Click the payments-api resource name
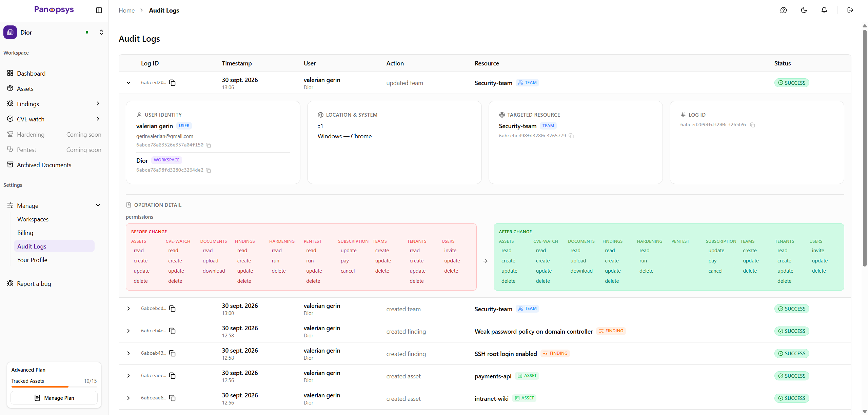868x415 pixels. 493,376
